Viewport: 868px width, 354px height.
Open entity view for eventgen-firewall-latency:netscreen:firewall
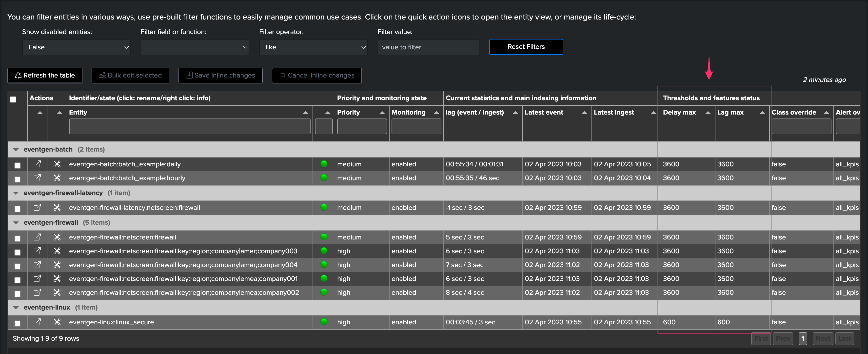click(x=37, y=207)
